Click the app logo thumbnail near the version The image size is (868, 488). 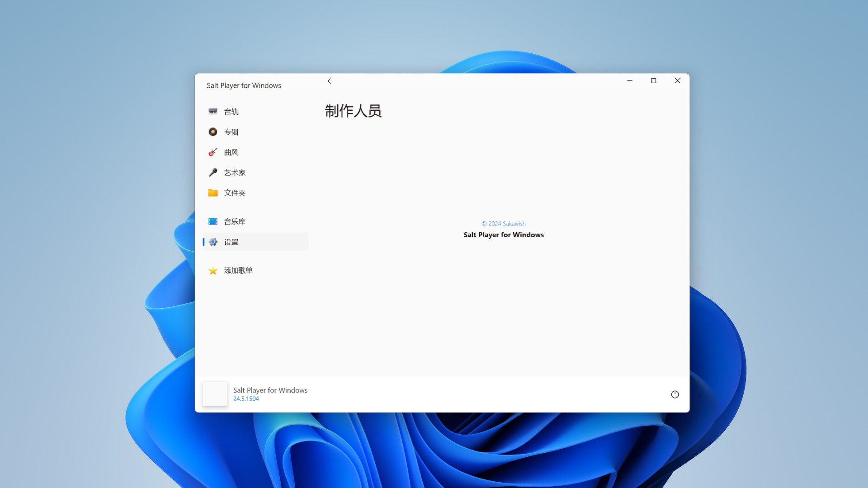tap(215, 394)
